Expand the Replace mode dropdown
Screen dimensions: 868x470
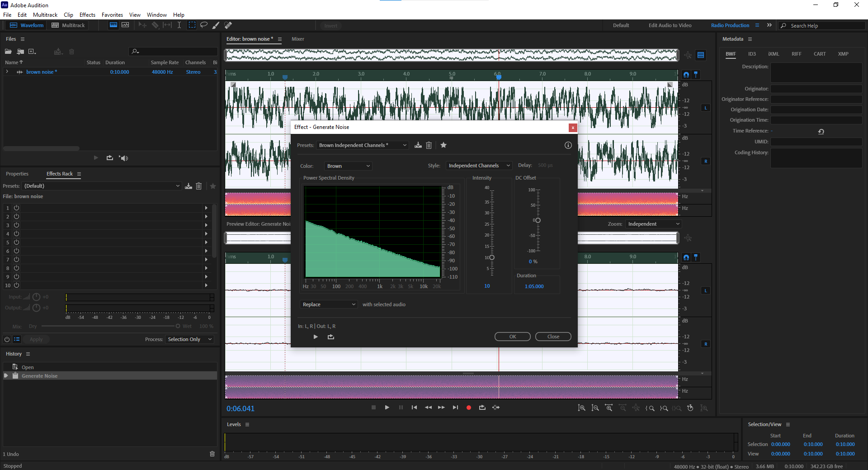pos(329,304)
